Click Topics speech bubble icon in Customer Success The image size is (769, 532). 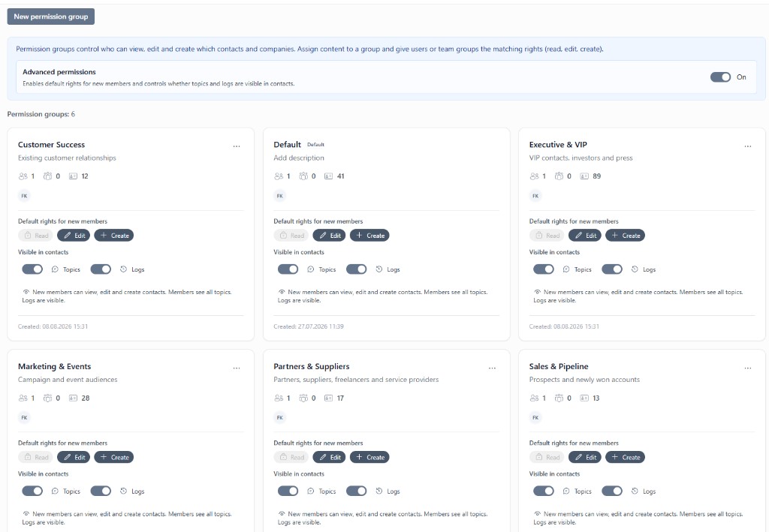point(55,269)
